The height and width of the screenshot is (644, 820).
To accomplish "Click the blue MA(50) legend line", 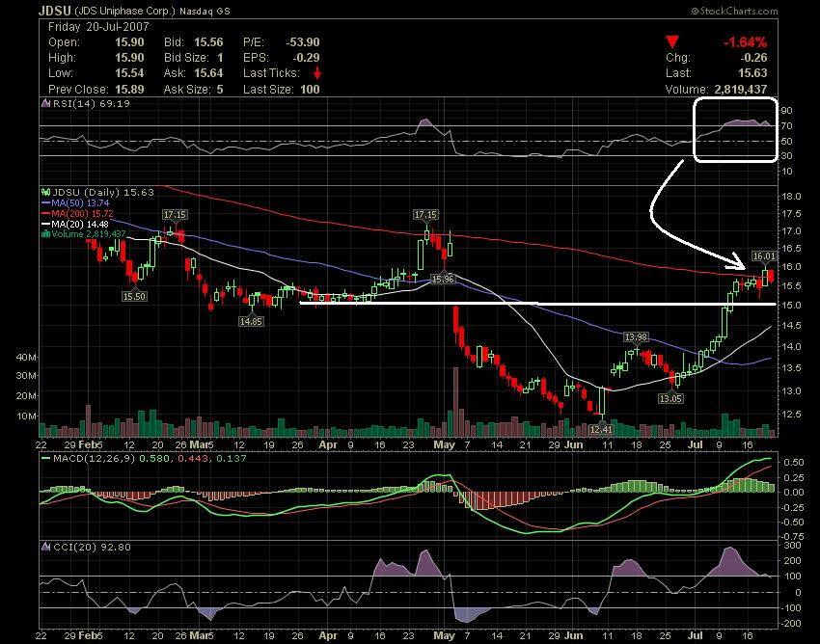I will [46, 203].
